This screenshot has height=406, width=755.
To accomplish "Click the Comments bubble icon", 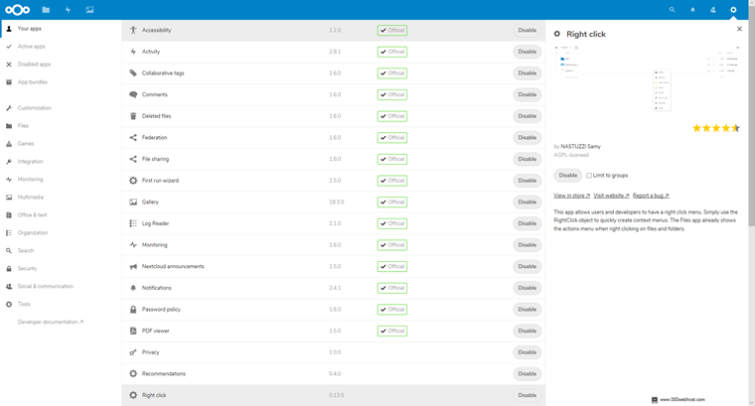I will [x=133, y=94].
